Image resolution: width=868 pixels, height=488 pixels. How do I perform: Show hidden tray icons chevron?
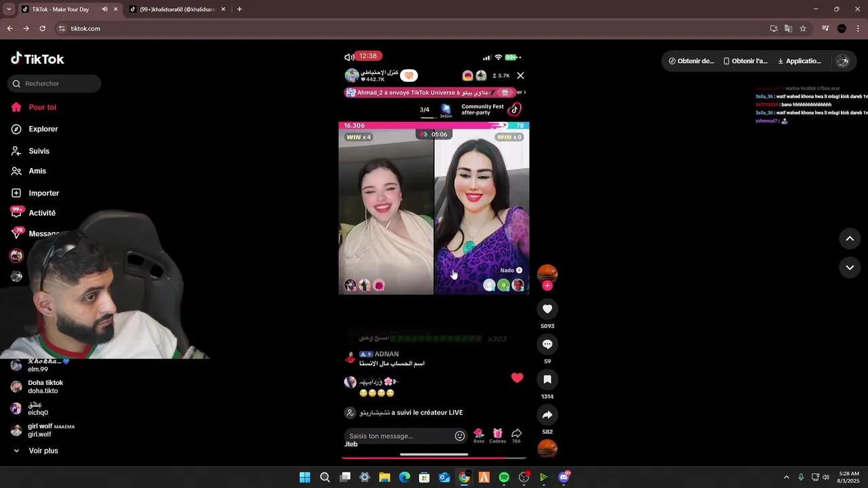tap(787, 477)
